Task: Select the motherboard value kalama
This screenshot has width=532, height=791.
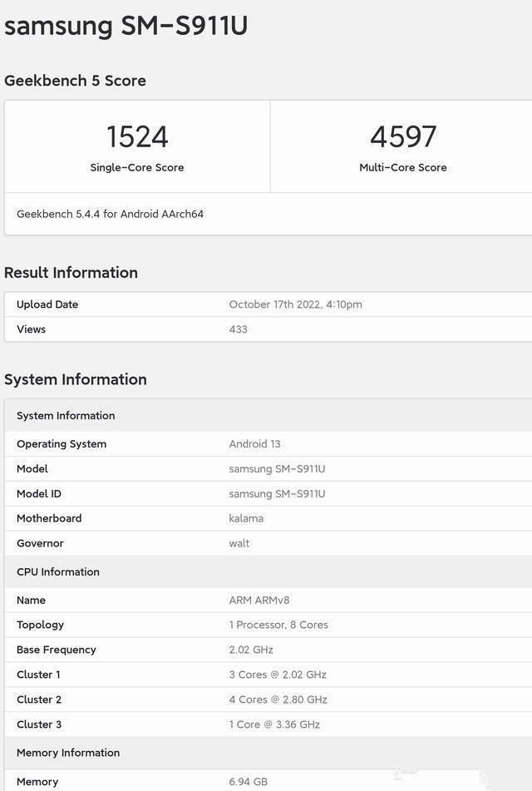Action: (246, 518)
